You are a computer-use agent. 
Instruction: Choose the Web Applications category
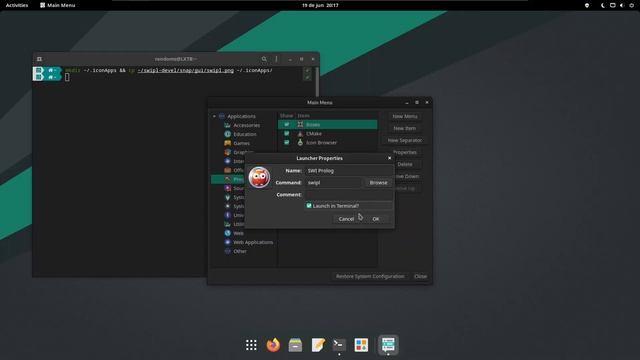(253, 242)
